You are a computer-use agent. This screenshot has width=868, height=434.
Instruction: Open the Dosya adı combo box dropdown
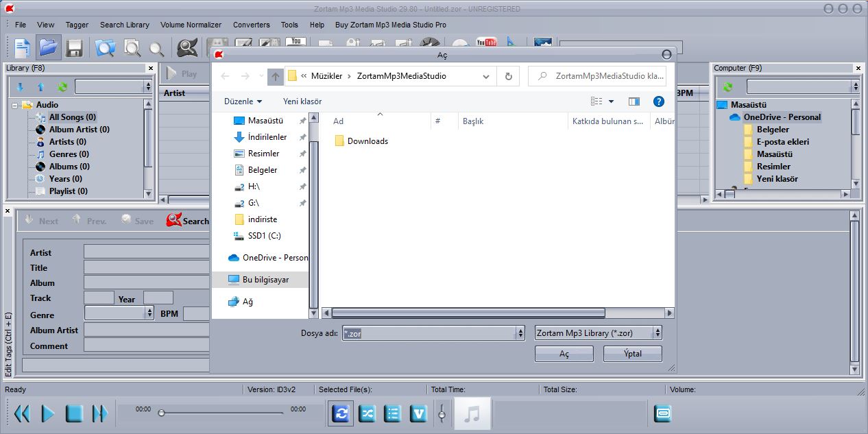point(520,333)
